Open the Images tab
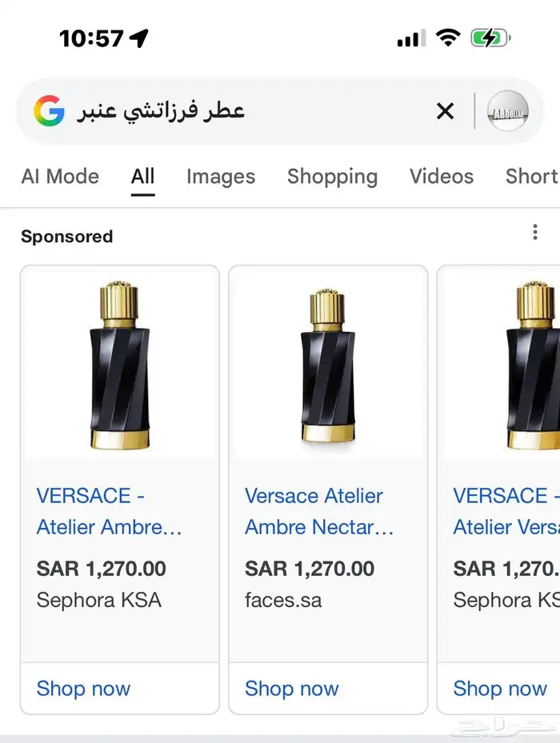Screen dimensions: 560x743 (221, 177)
